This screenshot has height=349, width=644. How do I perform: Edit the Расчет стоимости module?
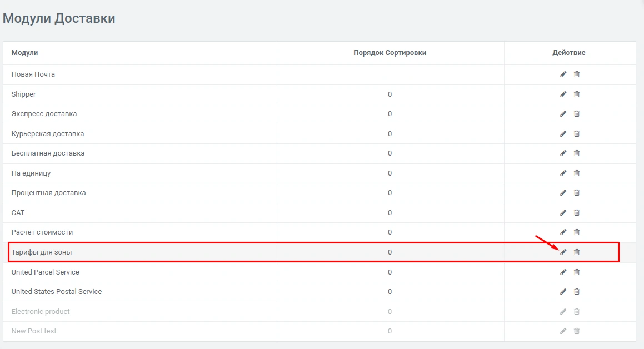563,232
